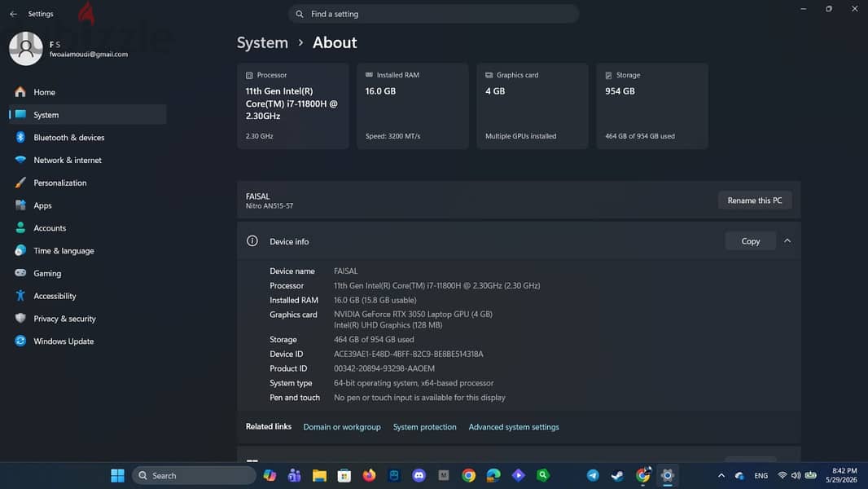
Task: Open Personalization settings
Action: pos(87,183)
